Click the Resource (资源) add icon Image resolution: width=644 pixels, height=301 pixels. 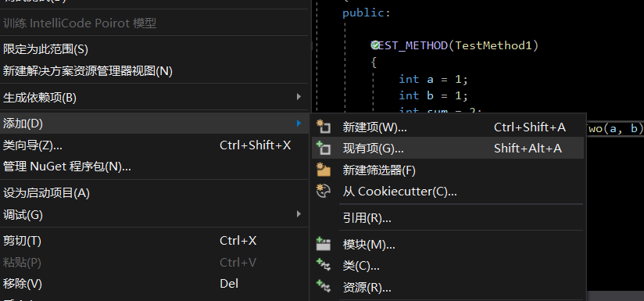pyautogui.click(x=324, y=287)
